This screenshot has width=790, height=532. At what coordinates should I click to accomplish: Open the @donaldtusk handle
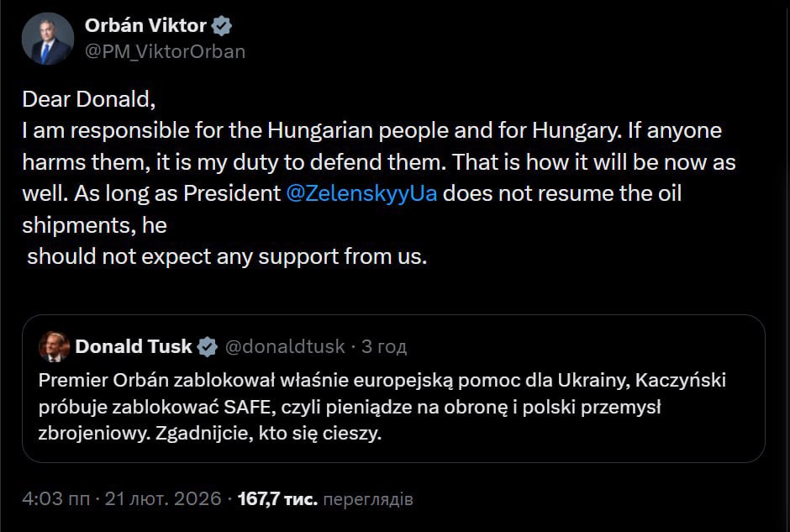coord(286,346)
